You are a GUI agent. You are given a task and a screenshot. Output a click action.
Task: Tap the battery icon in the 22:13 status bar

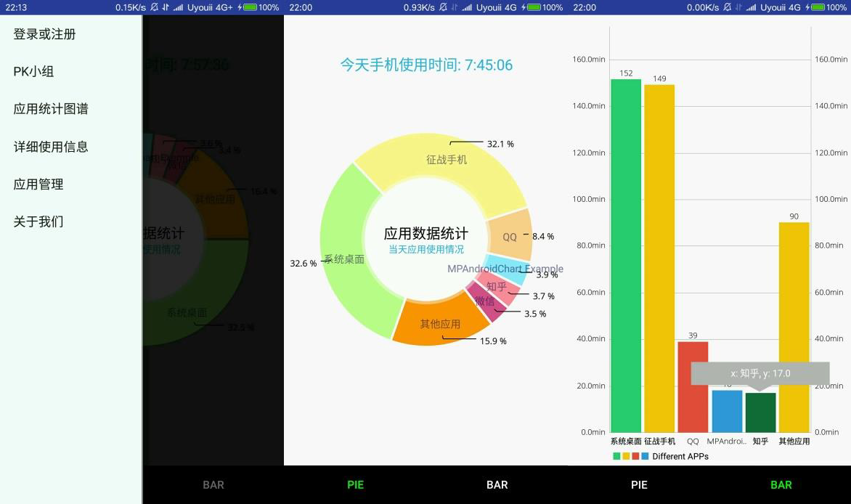pyautogui.click(x=250, y=7)
